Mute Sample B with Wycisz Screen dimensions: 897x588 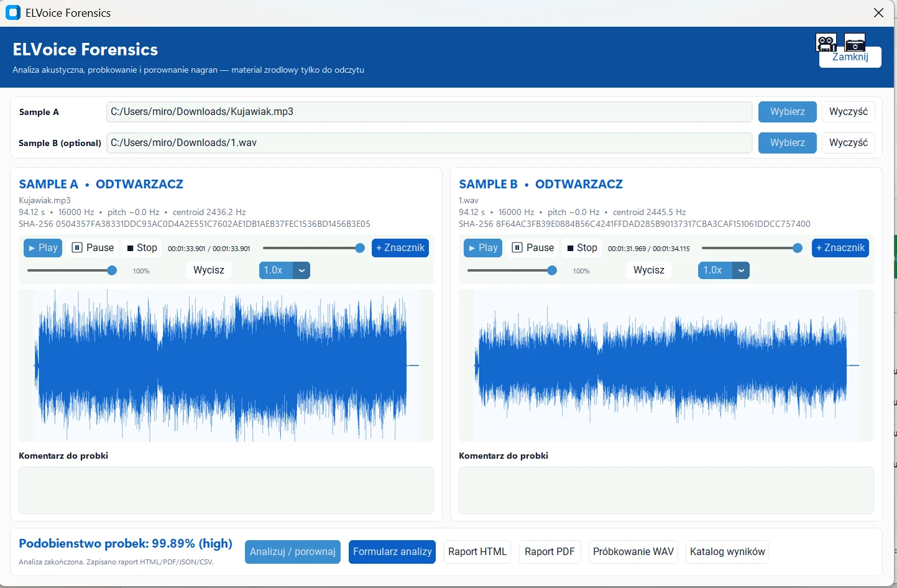(649, 270)
